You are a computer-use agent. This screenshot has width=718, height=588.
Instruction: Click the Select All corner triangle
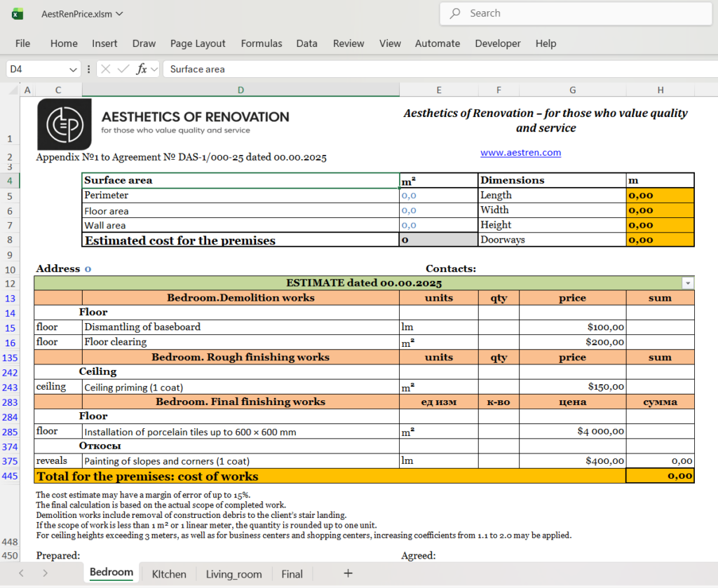(x=14, y=90)
